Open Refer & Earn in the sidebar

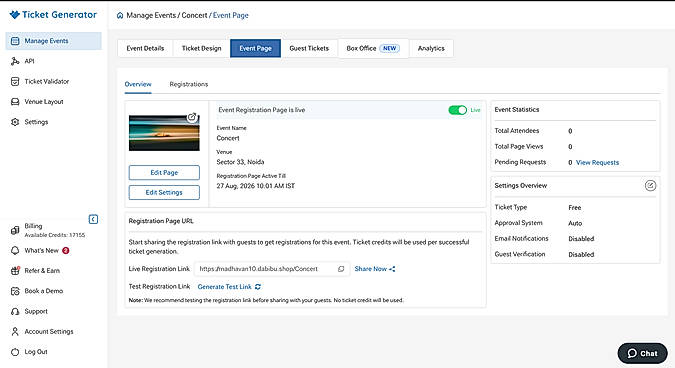pos(42,271)
